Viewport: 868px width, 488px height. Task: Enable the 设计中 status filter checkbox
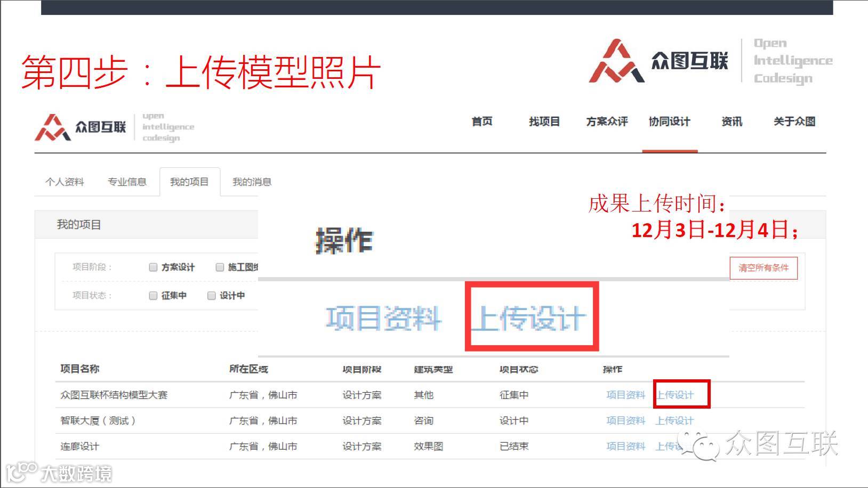(211, 296)
